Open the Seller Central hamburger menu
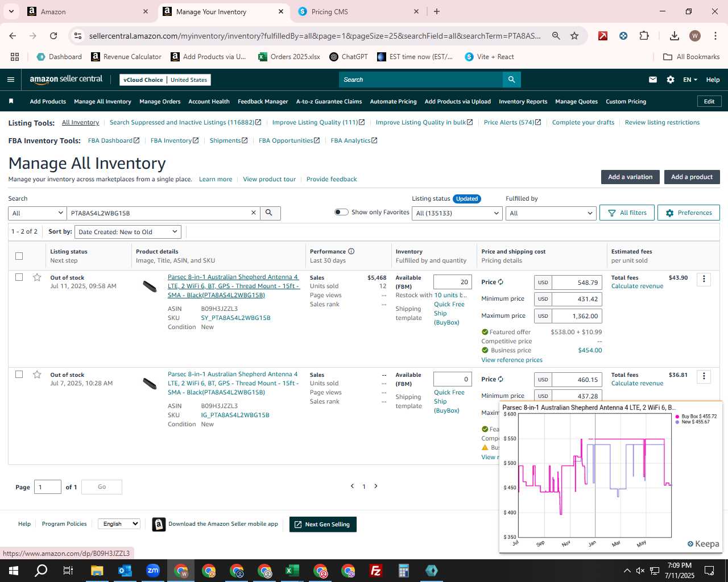Screen dimensions: 728x582 tap(10, 80)
